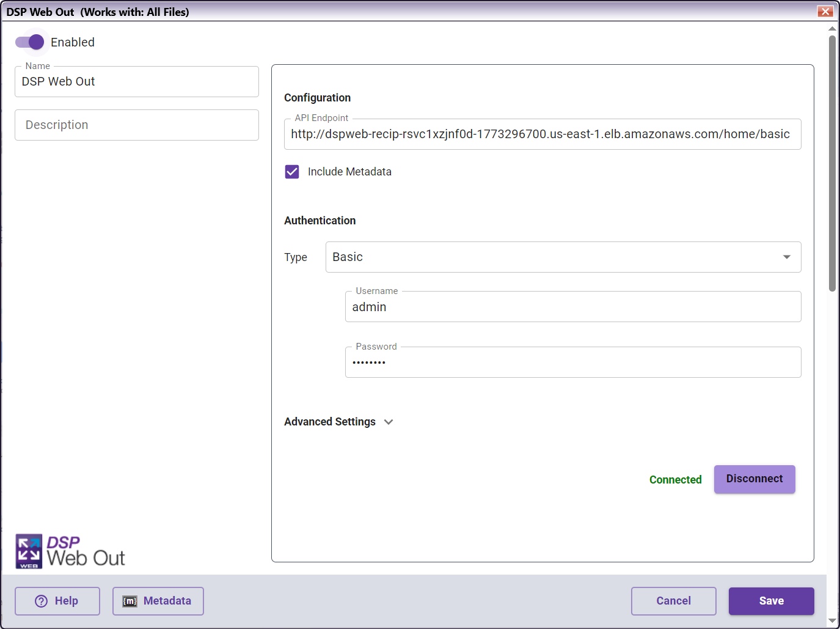The width and height of the screenshot is (840, 629).
Task: Uncheck the Include Metadata checkbox
Action: coord(292,172)
